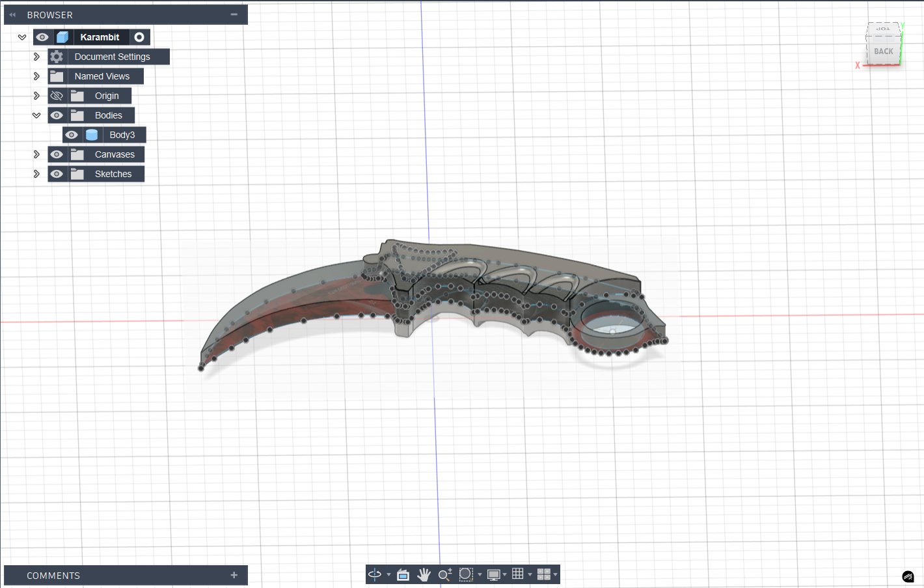Activate the Karambit component radio button

(139, 37)
